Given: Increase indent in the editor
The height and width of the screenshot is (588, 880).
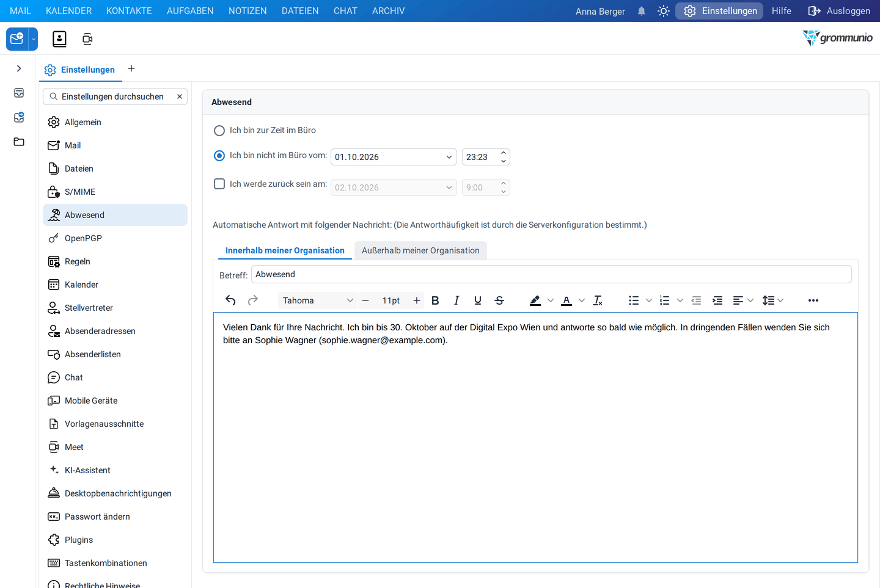Looking at the screenshot, I should coord(717,300).
